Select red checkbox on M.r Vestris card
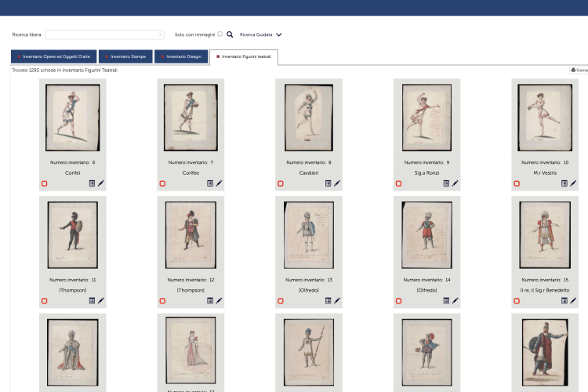This screenshot has width=588, height=392. click(517, 183)
